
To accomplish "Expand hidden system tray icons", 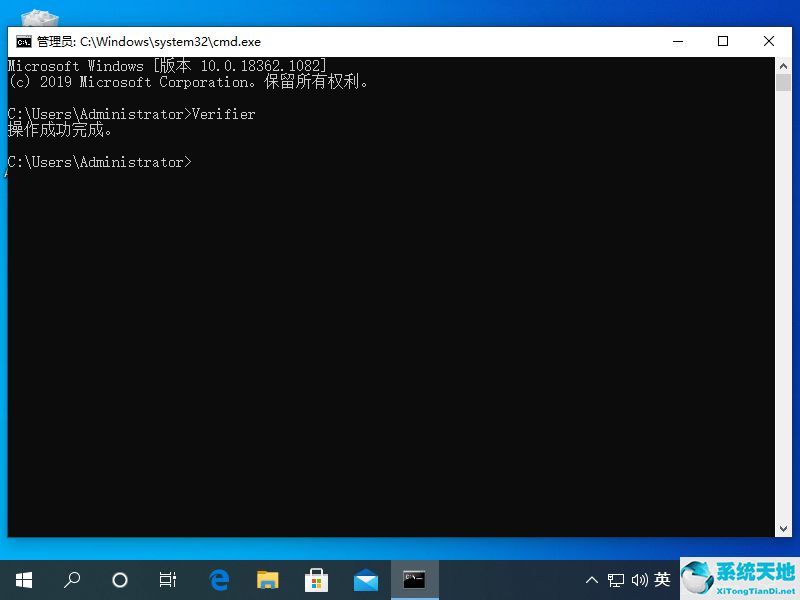I will click(x=592, y=579).
